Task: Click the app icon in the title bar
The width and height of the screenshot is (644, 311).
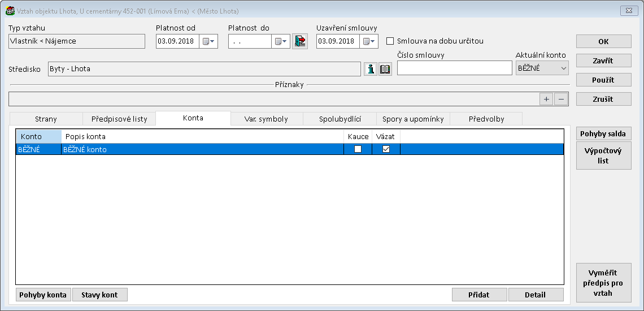Action: pos(10,11)
